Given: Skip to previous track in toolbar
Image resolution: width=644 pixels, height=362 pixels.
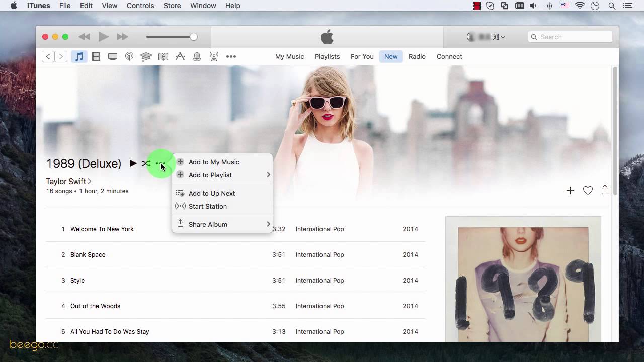Looking at the screenshot, I should 85,37.
